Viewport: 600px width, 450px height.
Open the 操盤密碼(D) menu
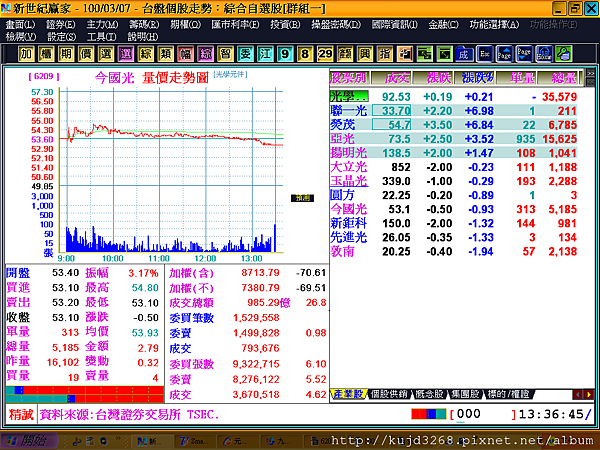pyautogui.click(x=336, y=24)
